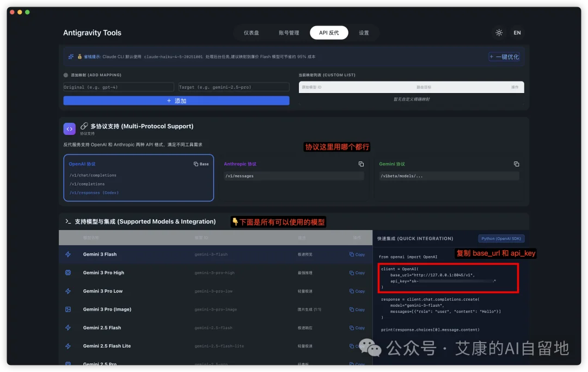The width and height of the screenshot is (588, 372).
Task: Click the ADD MAPPING target icon
Action: click(x=66, y=75)
